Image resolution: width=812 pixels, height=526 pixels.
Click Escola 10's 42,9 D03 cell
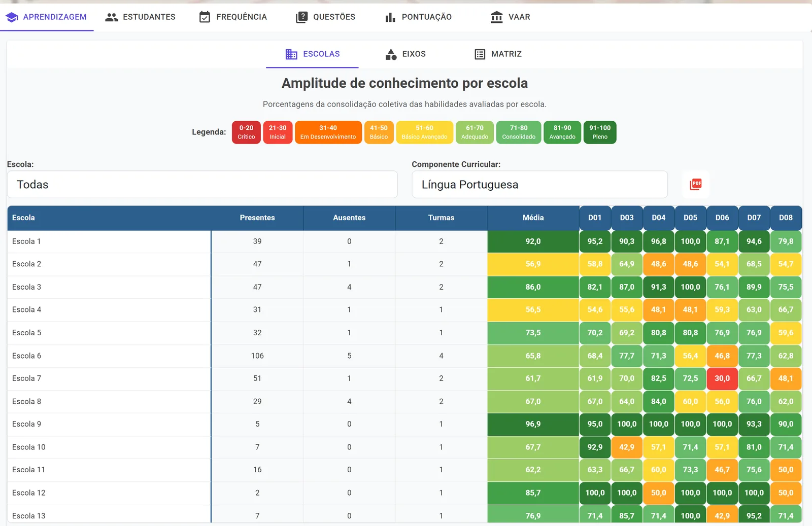coord(627,447)
